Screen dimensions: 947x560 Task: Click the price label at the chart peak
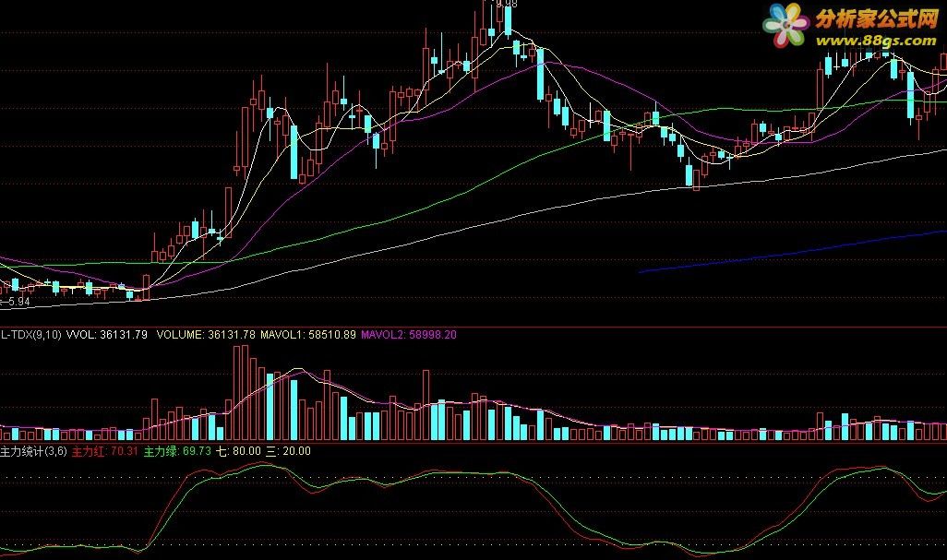(506, 4)
